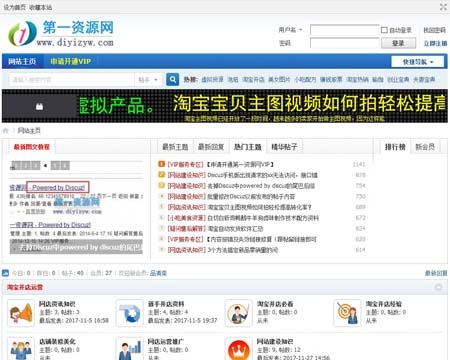
Task: Click the rank 3 badge beside 去掉Discuz topic
Action: 162,185
